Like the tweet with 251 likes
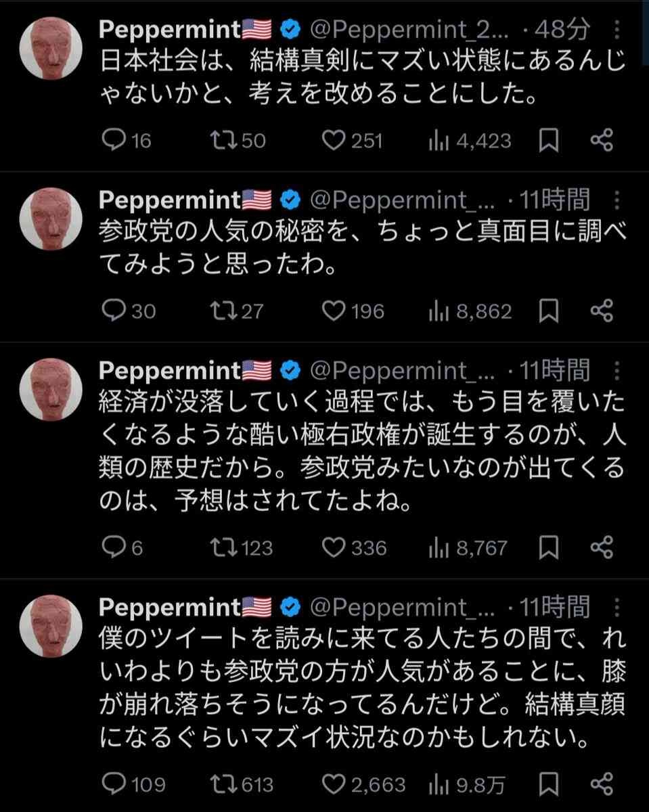 (x=332, y=140)
